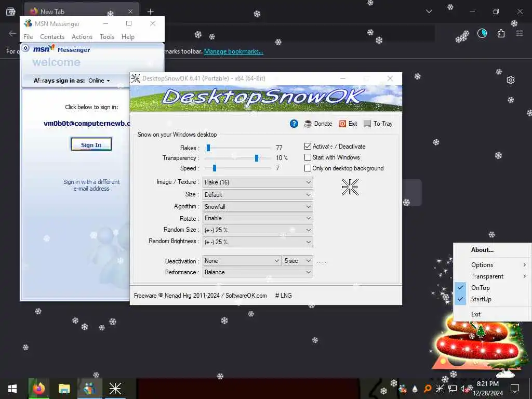Screen dimensions: 532x399
Task: Open the Size dropdown showing Default
Action: coord(258,195)
